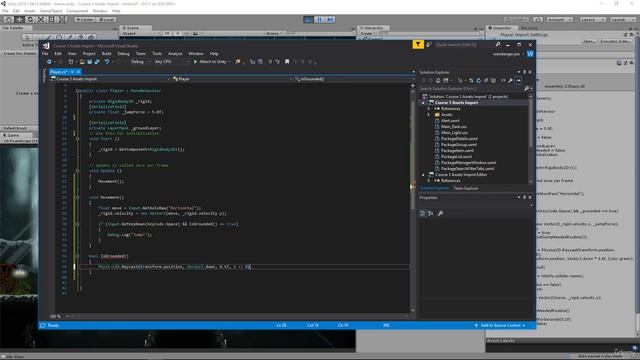Click Unity's Step frame button

click(330, 19)
